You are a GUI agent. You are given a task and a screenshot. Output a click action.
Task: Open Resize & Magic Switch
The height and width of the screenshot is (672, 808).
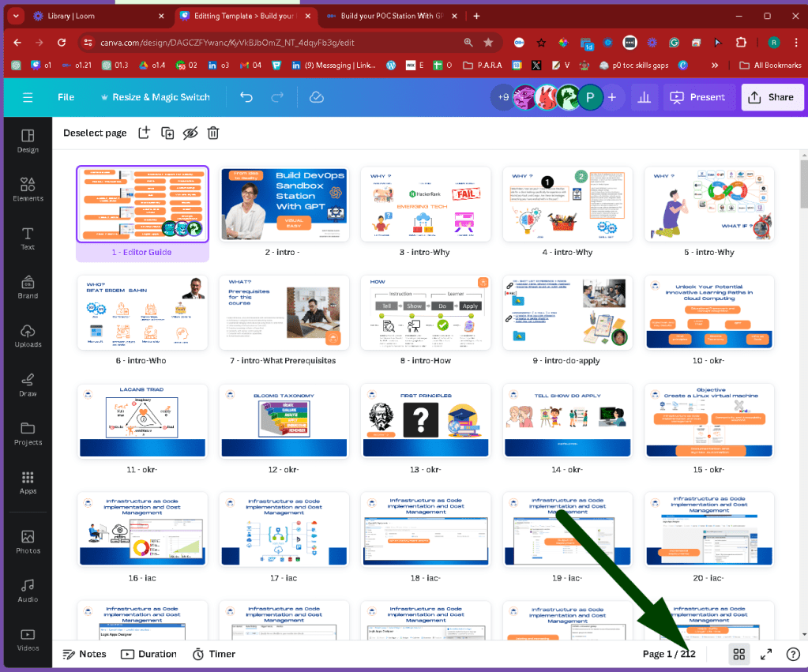pyautogui.click(x=155, y=97)
